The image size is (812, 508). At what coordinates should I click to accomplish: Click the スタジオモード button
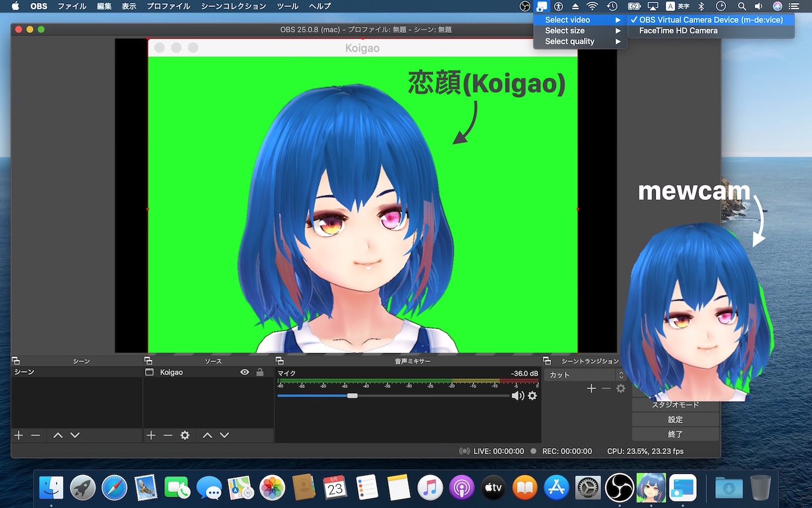[675, 405]
